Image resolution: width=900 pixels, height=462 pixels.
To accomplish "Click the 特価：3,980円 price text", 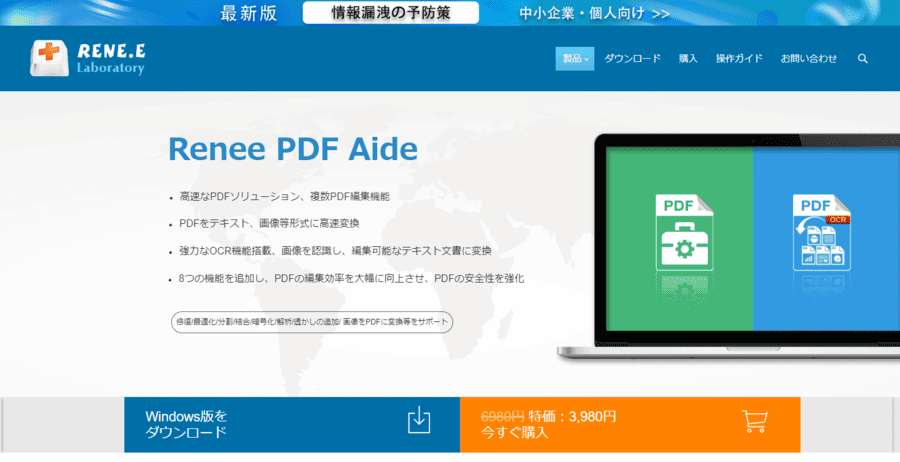I will coord(572,416).
